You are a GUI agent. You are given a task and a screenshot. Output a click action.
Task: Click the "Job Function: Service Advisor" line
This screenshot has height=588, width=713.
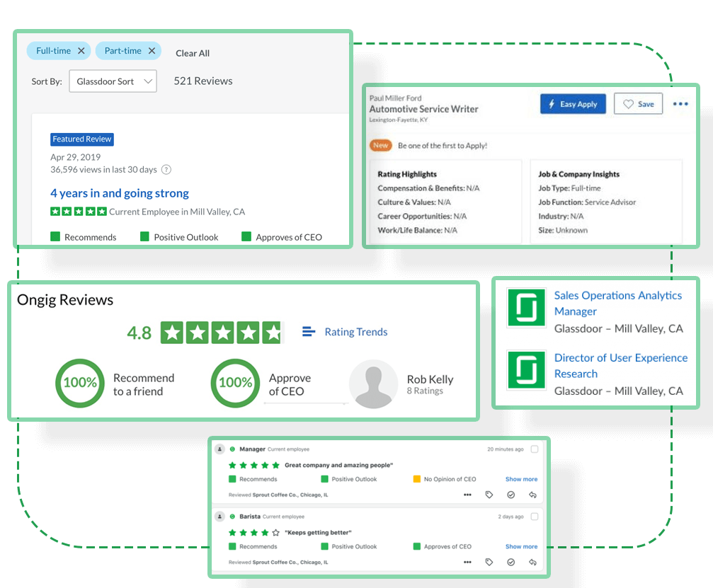(587, 202)
